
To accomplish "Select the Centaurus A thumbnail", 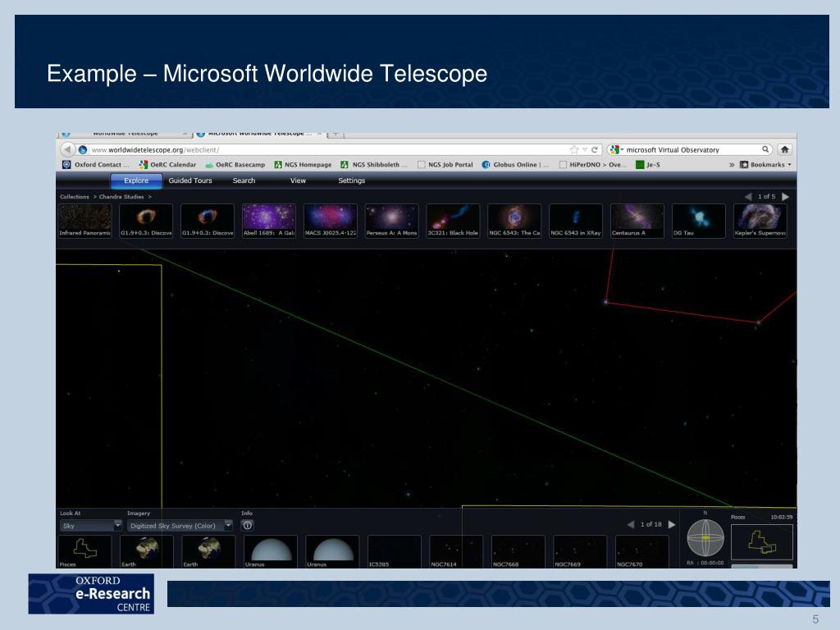I will pos(637,221).
